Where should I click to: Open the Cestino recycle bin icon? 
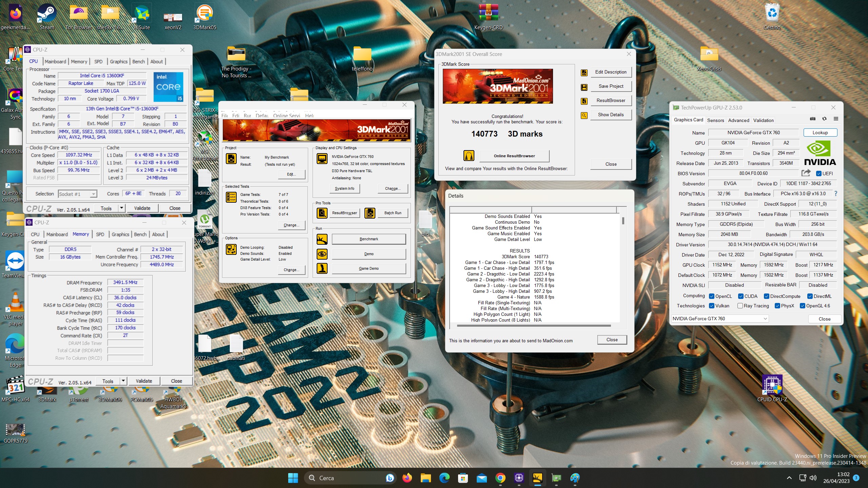click(772, 17)
